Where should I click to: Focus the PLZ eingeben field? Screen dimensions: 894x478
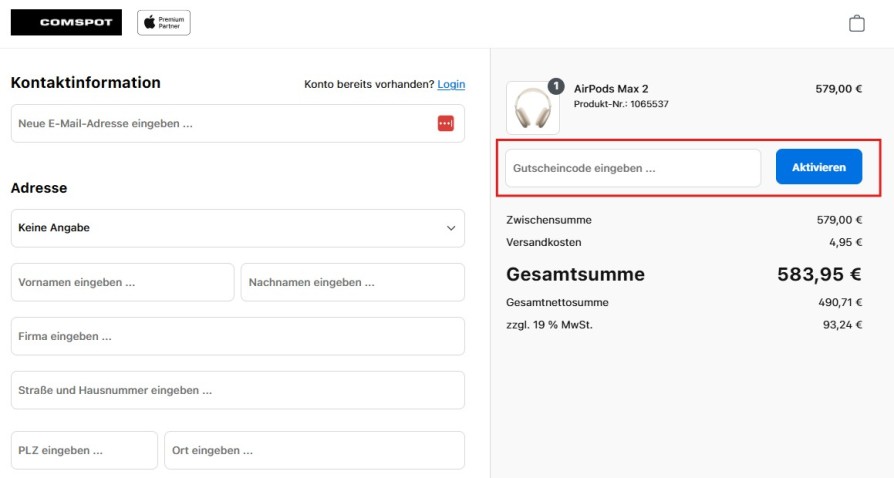click(x=84, y=450)
